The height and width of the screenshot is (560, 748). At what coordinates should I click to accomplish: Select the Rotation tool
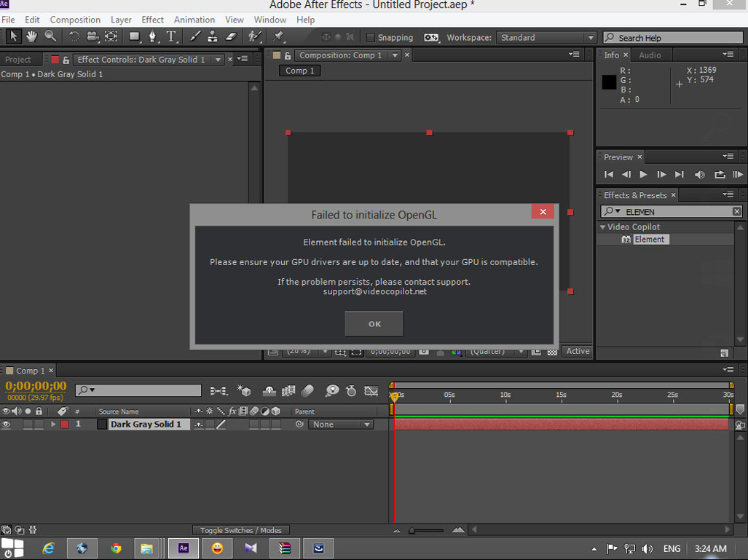(x=74, y=36)
